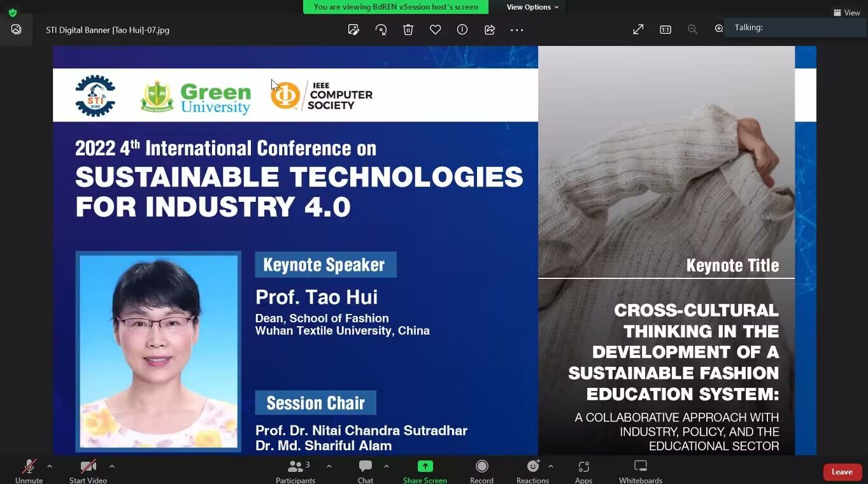The width and height of the screenshot is (868, 484).
Task: Start Video with the camera button
Action: 88,471
